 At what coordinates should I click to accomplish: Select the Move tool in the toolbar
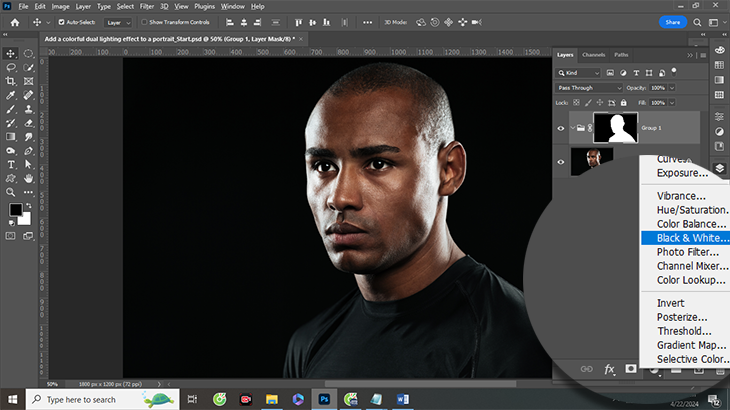11,52
